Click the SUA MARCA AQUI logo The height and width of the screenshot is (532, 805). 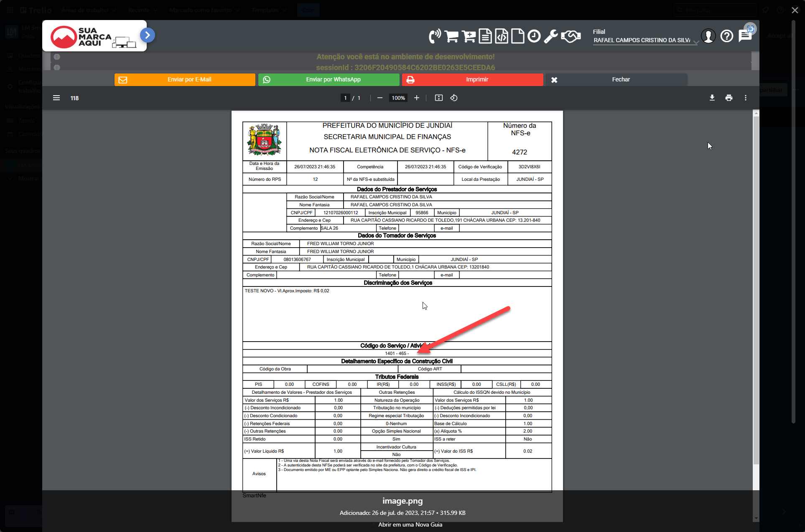tap(94, 36)
